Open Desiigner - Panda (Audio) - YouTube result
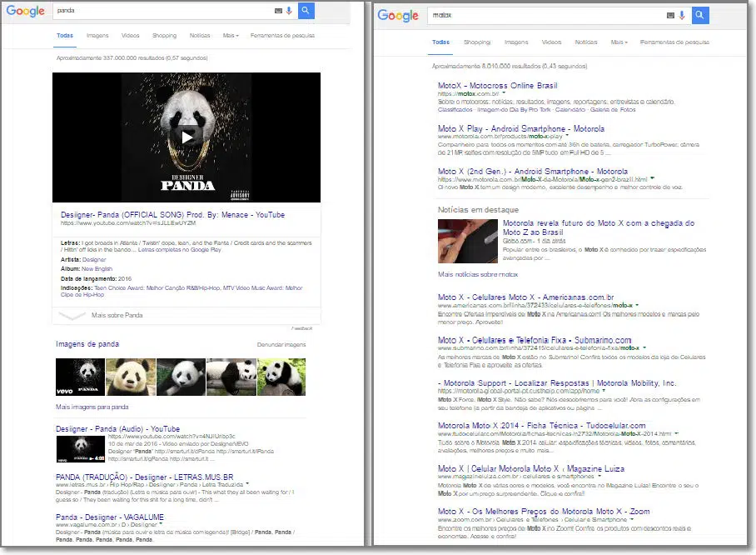Viewport: 756px width, 555px height. [x=117, y=428]
